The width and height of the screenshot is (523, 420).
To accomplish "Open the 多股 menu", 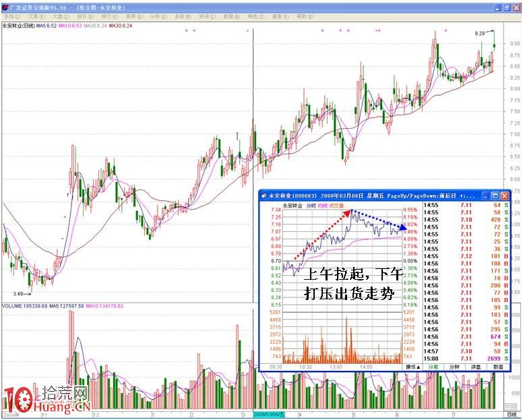I will [183, 16].
